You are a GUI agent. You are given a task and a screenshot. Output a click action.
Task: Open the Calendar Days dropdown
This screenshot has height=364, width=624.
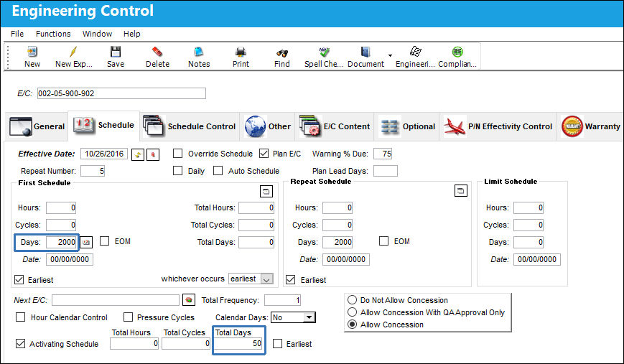click(309, 317)
